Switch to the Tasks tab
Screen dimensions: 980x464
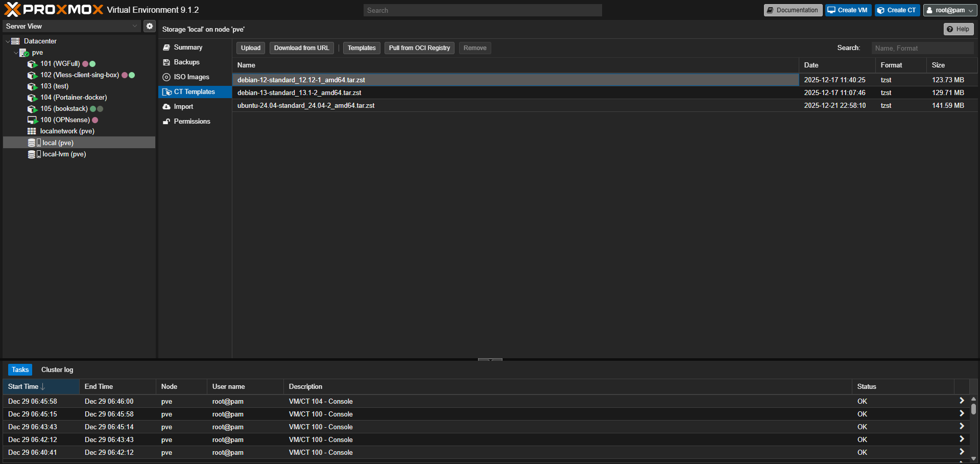(x=20, y=370)
